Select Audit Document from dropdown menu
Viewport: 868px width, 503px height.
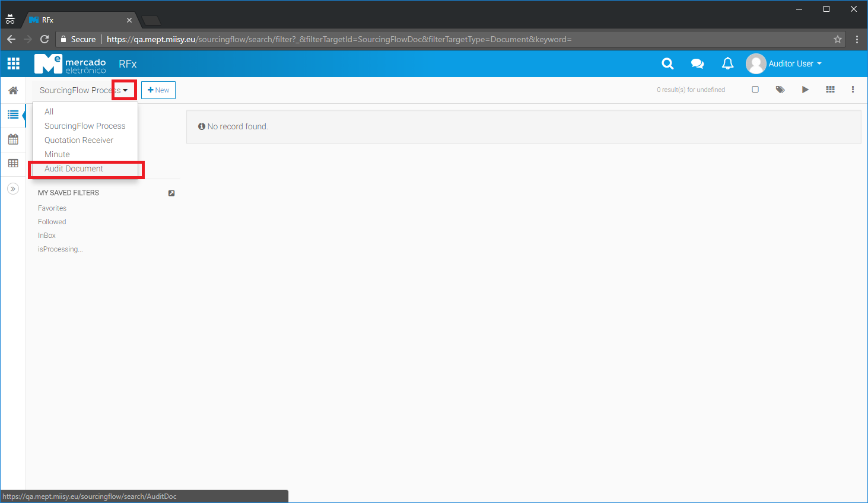click(x=74, y=169)
